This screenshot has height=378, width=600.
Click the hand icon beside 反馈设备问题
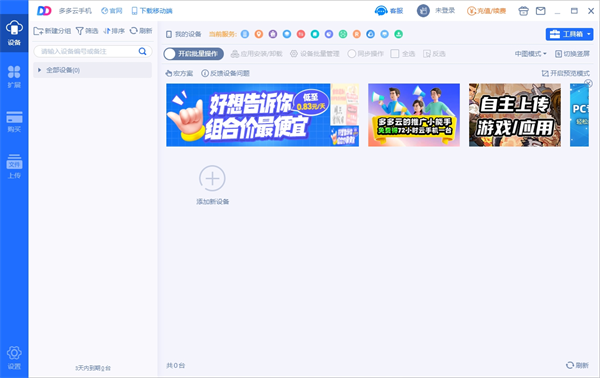[x=168, y=73]
